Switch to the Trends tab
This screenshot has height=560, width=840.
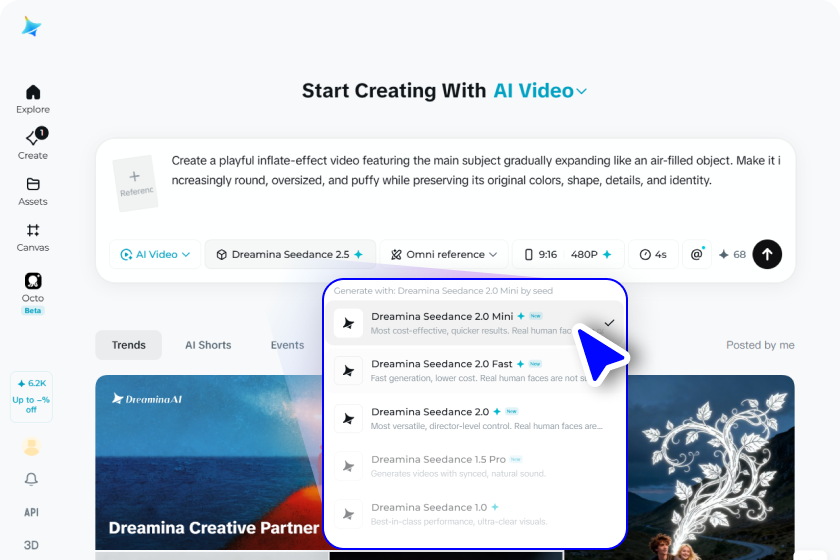(x=129, y=345)
